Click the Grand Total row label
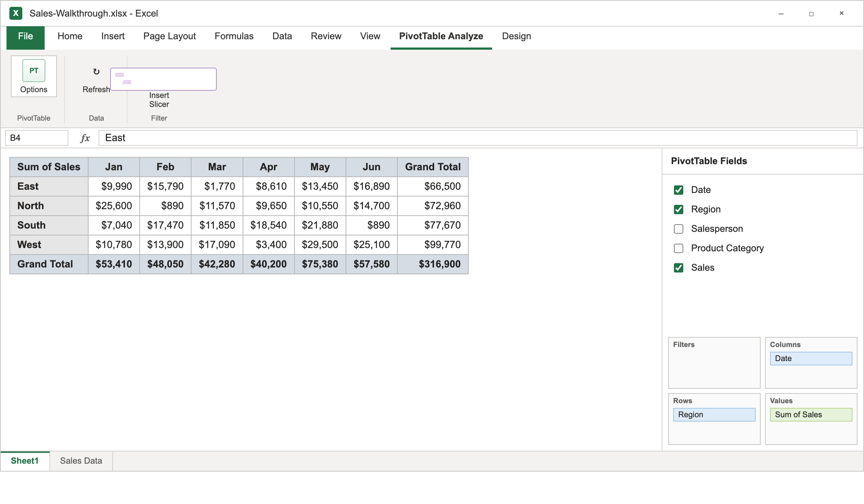864x504 pixels. [x=49, y=264]
